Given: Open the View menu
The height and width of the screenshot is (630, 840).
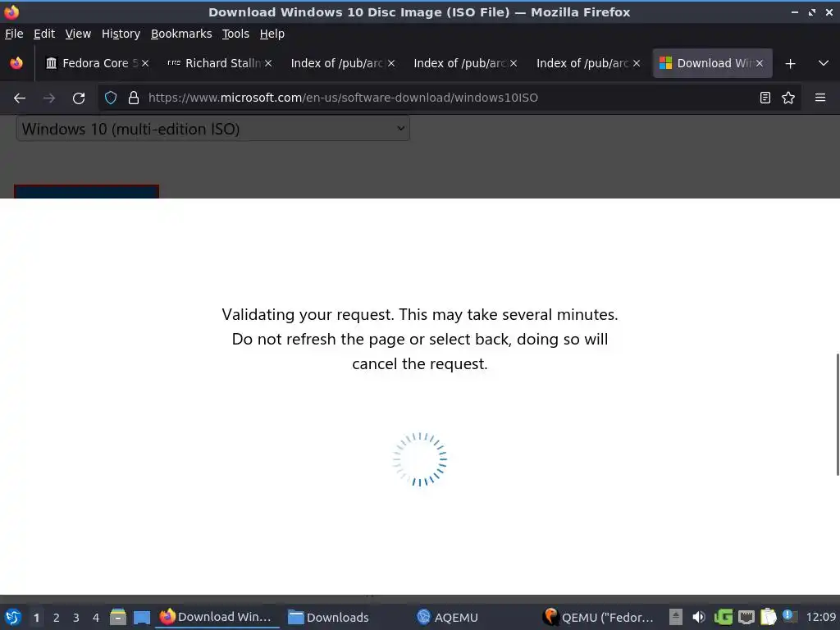Looking at the screenshot, I should [78, 34].
